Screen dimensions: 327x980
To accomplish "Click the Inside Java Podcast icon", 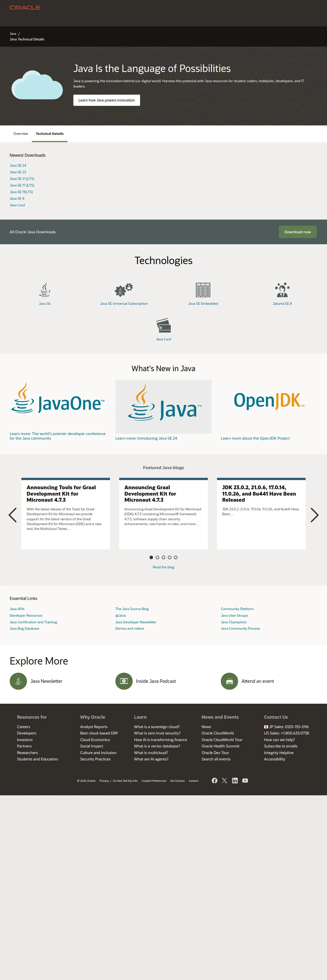I will (x=124, y=681).
